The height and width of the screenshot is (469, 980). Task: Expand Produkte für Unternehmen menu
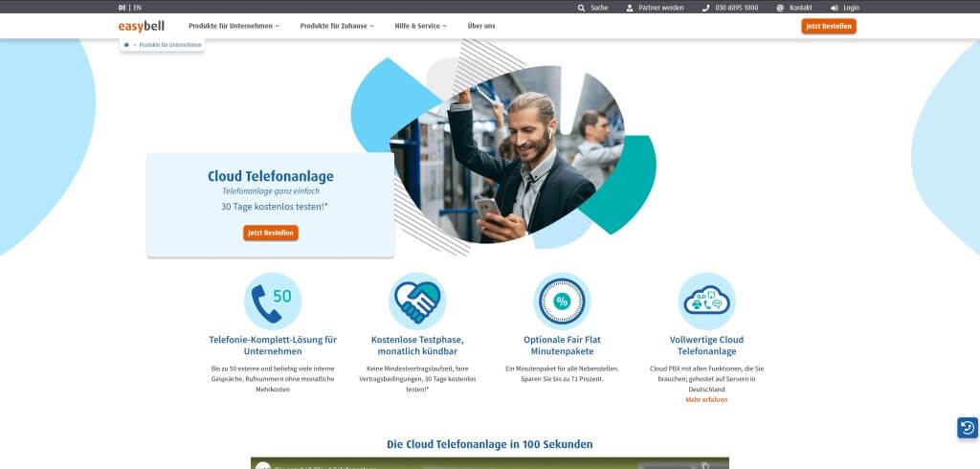pos(234,26)
